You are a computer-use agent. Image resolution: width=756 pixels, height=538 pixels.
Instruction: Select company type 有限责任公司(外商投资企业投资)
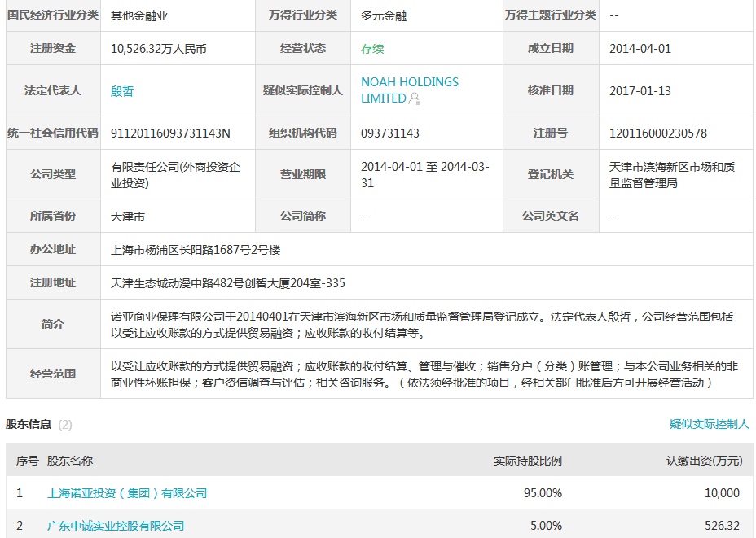click(175, 175)
